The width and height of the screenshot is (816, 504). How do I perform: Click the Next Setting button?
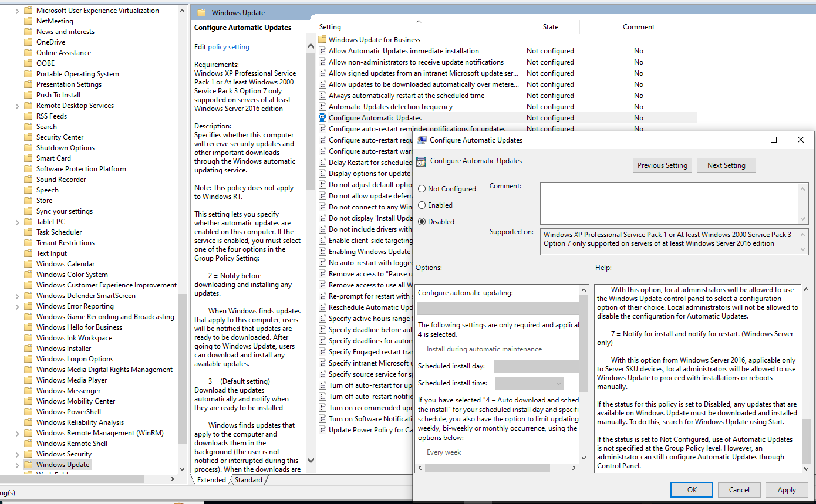[726, 165]
